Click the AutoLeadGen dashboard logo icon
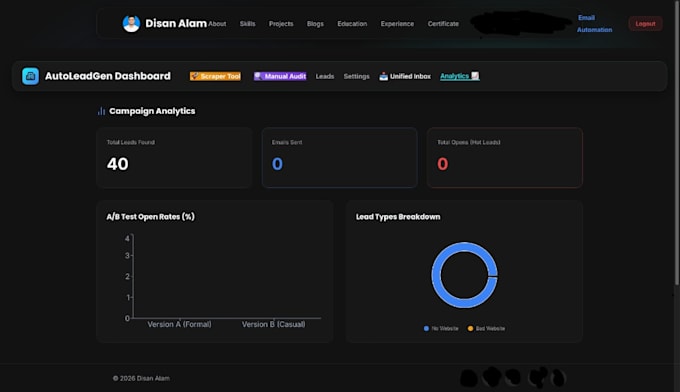Screen dimensions: 680x392 [x=30, y=76]
